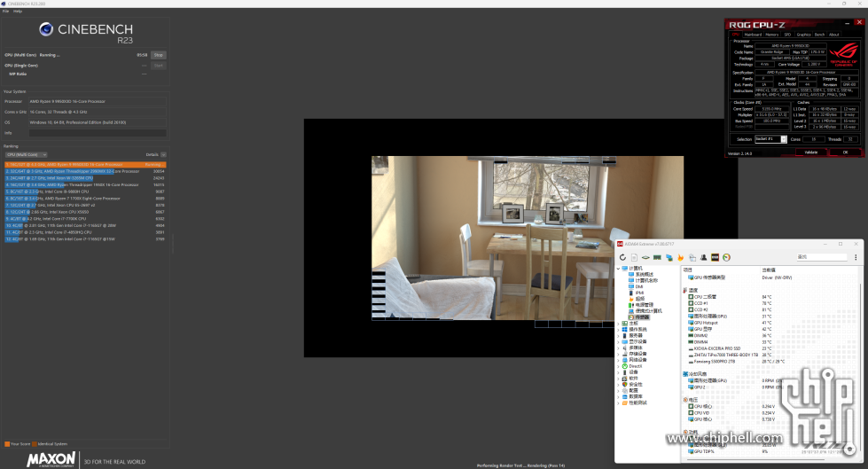Select the Ryzen 7 1700X ranking row

click(85, 199)
